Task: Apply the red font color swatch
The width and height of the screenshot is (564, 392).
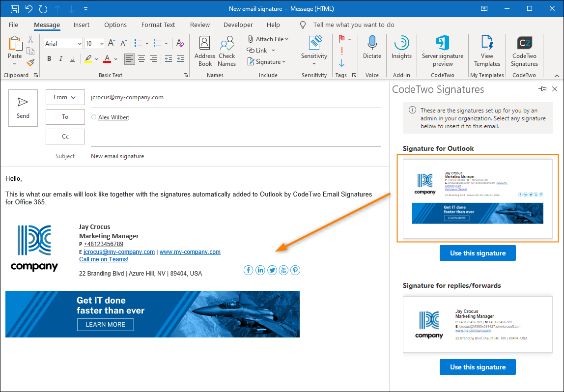Action: [x=107, y=59]
